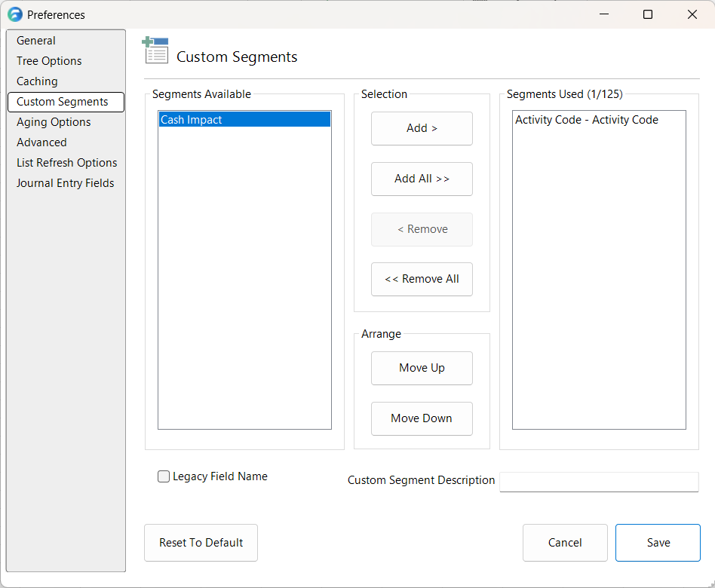The image size is (715, 588).
Task: Click the Preferences icon in the title bar
Action: 15,14
